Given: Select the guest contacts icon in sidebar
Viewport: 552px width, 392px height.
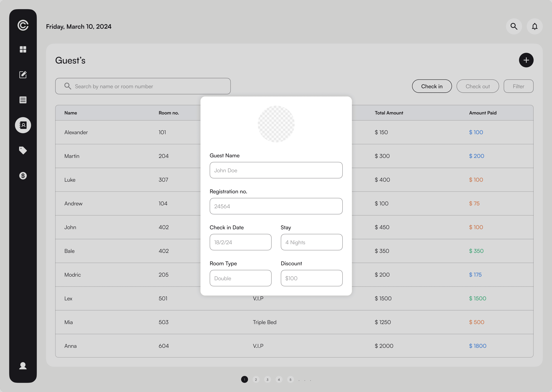Looking at the screenshot, I should pos(23,125).
